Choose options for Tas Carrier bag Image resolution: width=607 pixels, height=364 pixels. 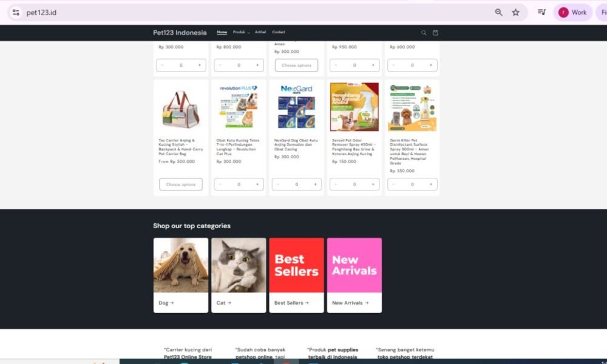(181, 184)
